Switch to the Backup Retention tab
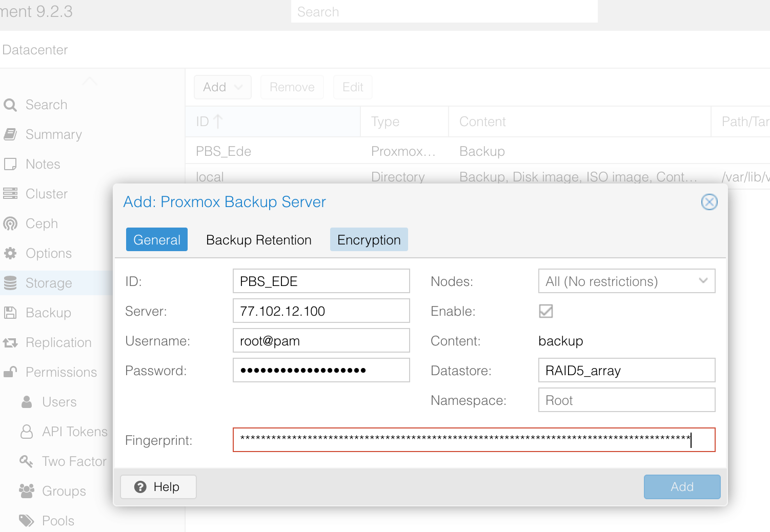Viewport: 770px width, 532px height. (259, 240)
